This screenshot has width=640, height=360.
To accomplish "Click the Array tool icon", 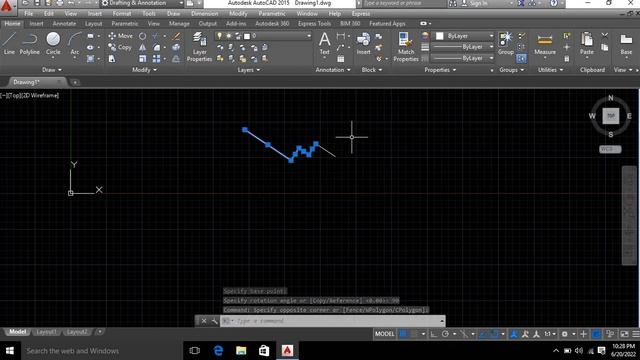I will 156,59.
